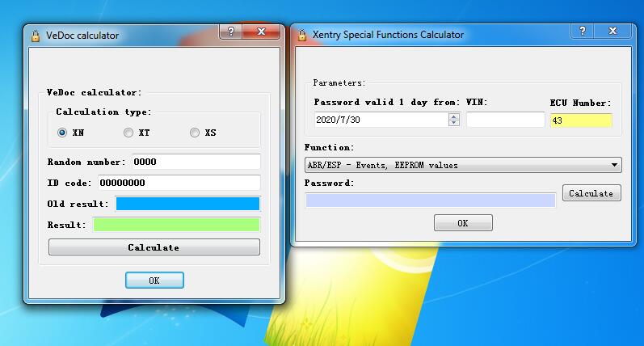The height and width of the screenshot is (346, 644).
Task: Close the VeDoc calculator window
Action: click(261, 32)
